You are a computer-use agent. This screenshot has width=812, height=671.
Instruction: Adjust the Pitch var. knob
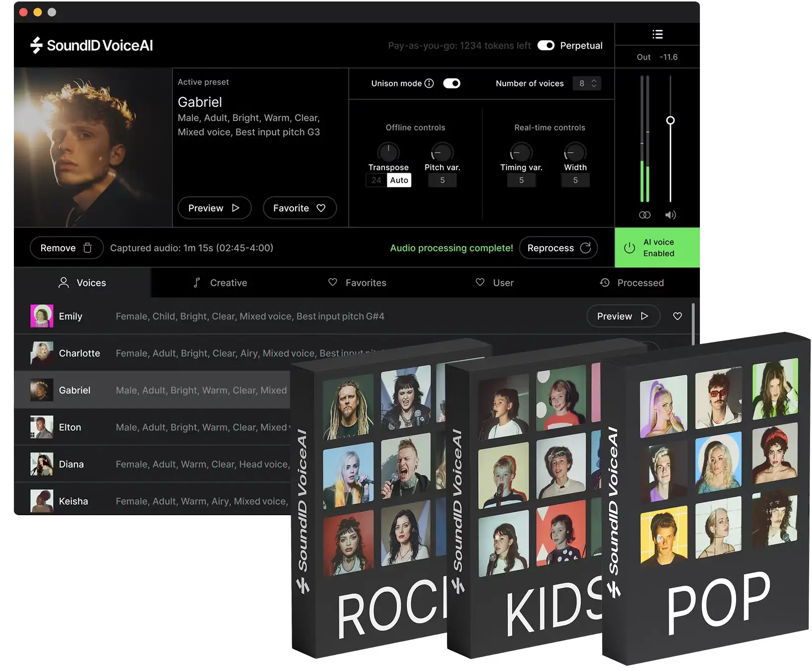click(441, 153)
